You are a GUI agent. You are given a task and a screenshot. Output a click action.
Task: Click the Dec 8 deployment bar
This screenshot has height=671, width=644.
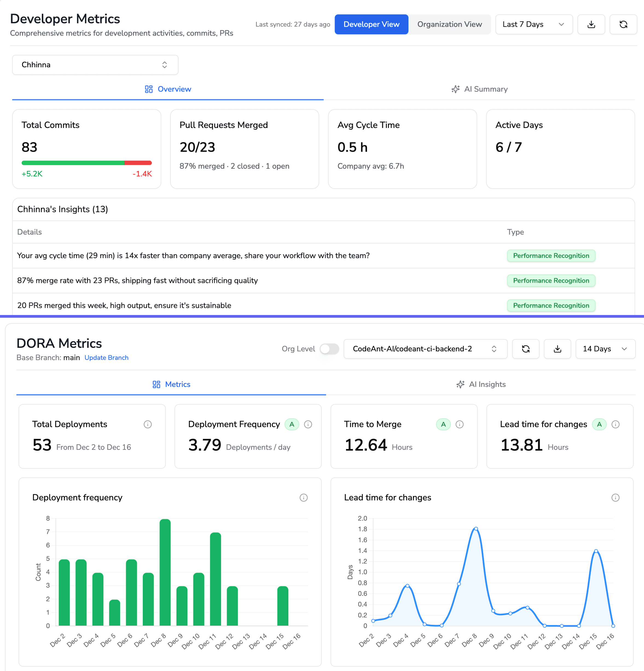(165, 572)
